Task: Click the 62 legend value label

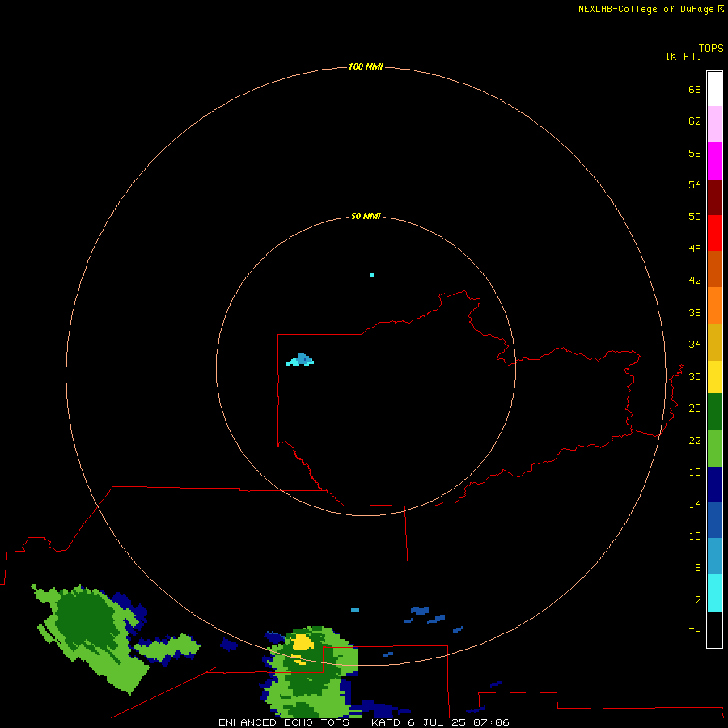Action: click(695, 121)
